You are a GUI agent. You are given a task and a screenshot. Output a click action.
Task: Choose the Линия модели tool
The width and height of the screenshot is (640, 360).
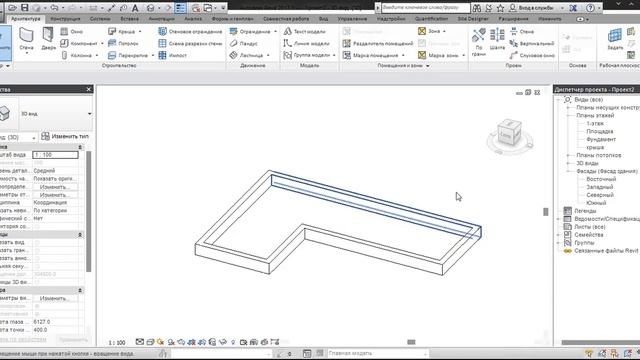click(306, 43)
